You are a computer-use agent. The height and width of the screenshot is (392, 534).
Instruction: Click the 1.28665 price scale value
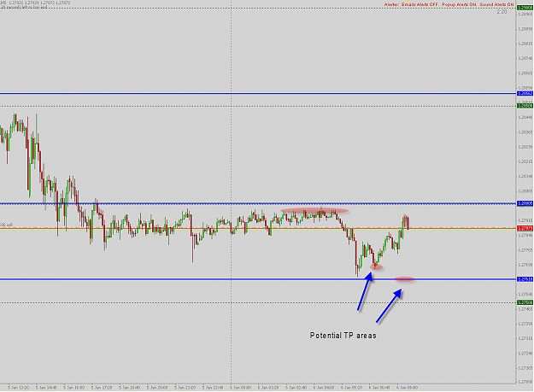tap(525, 73)
